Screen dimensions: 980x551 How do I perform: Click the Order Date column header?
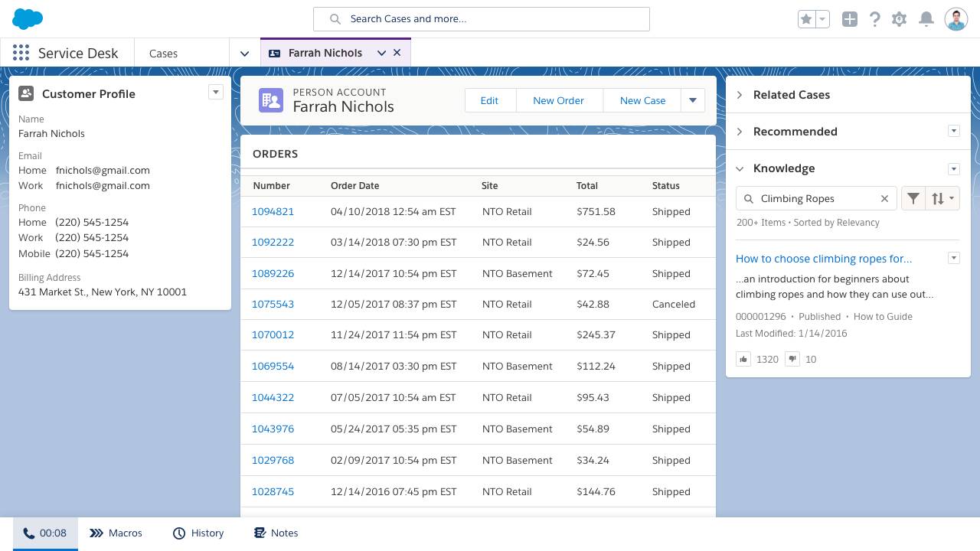354,186
